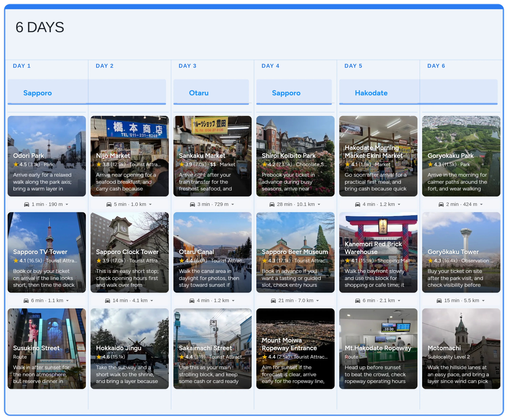Click car icon beside 15 min 5.5 km
The image size is (508, 420).
point(439,301)
